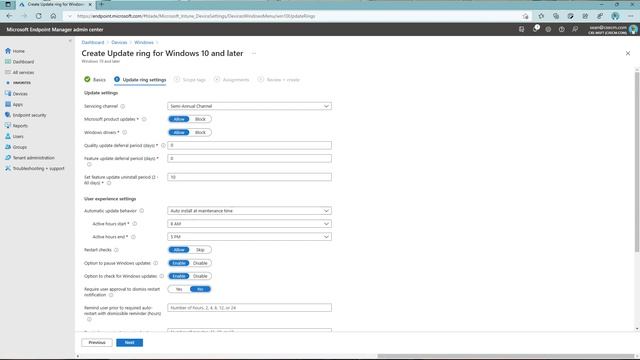Set pause Windows updates option to Disable
640x360 pixels.
click(x=200, y=263)
